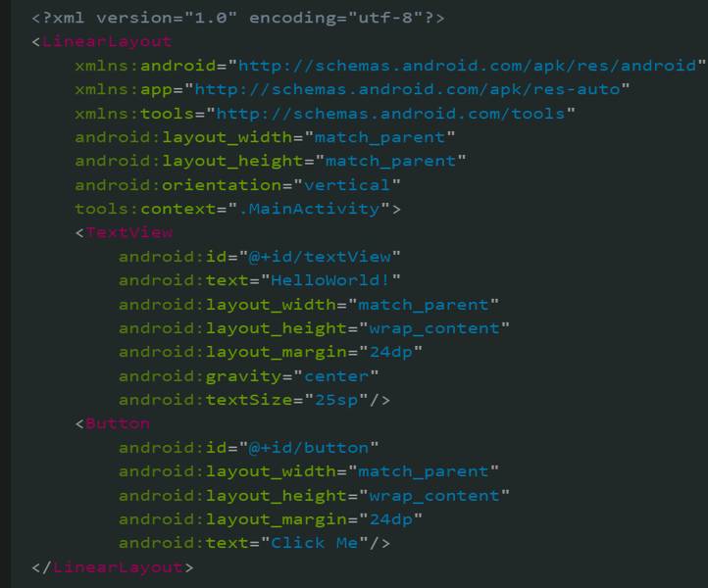Click the Button tag name
This screenshot has width=708, height=588.
118,423
